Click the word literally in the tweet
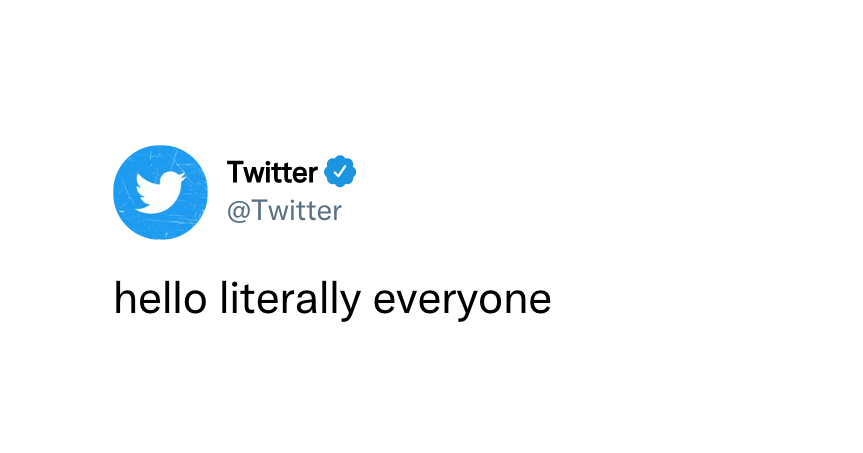Viewport: 863px width, 453px height. 290,299
